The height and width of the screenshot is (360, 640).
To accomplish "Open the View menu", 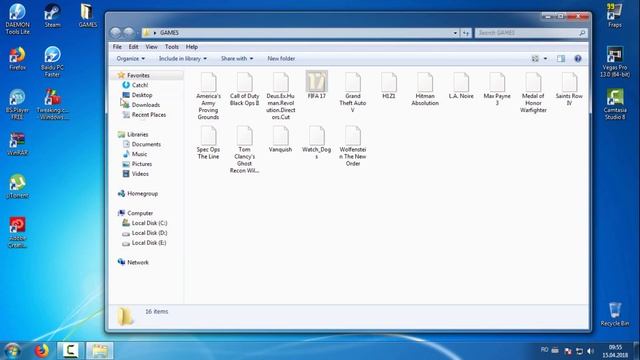I will point(151,47).
